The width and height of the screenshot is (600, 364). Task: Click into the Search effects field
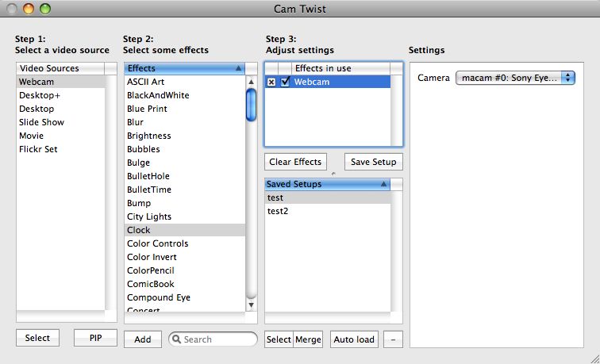[x=217, y=339]
